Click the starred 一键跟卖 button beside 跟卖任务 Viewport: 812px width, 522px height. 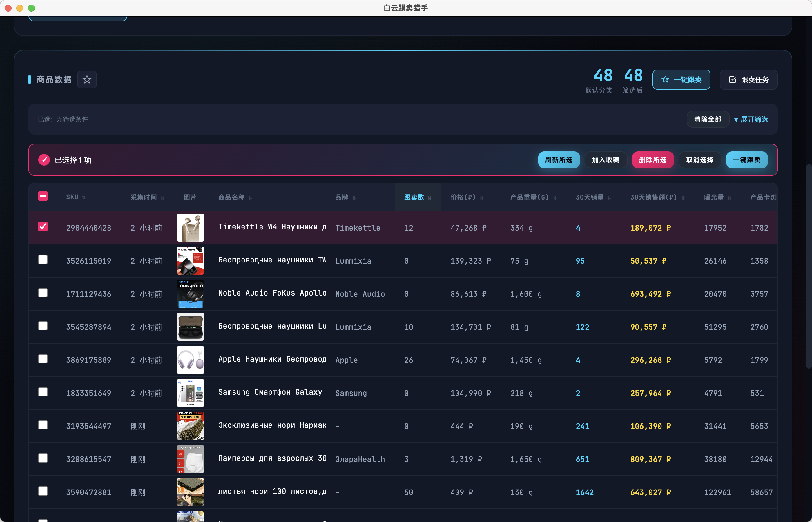tap(681, 79)
